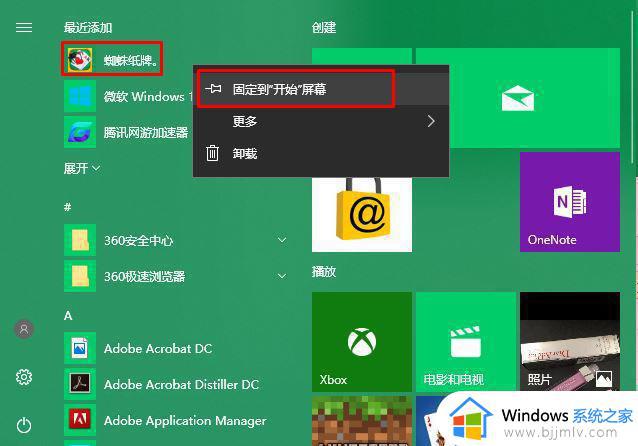Launch the Xbox tile
638x446 pixels.
coord(362,342)
